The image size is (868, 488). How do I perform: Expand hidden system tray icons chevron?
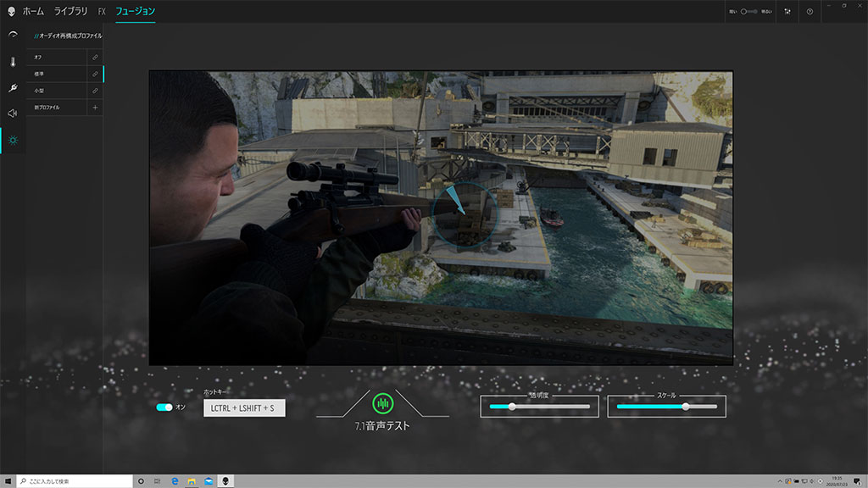click(x=780, y=481)
